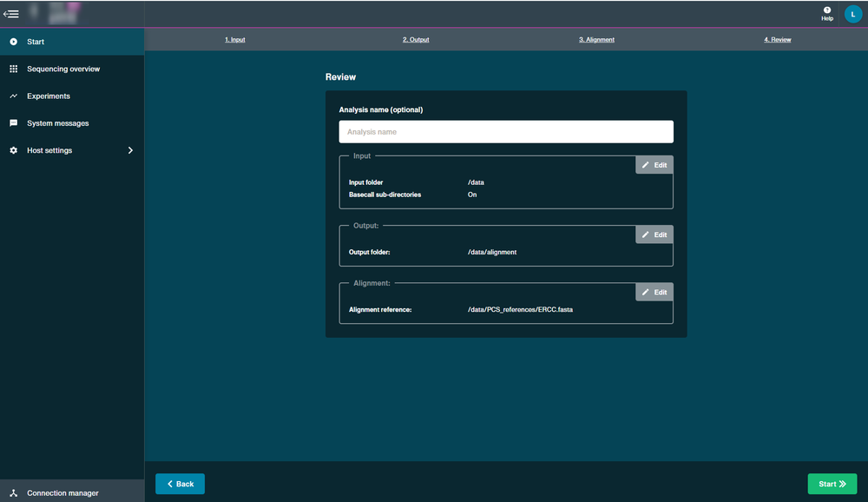Click the Review heading

[340, 77]
